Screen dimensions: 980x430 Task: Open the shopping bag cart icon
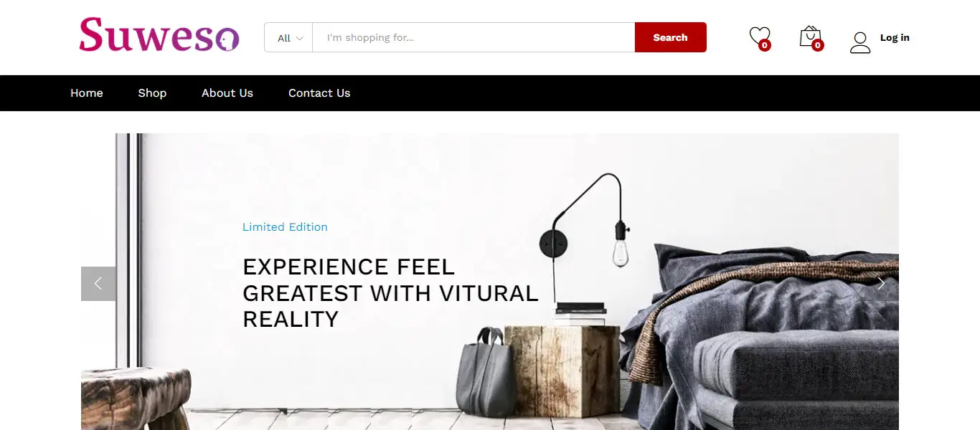(x=809, y=36)
